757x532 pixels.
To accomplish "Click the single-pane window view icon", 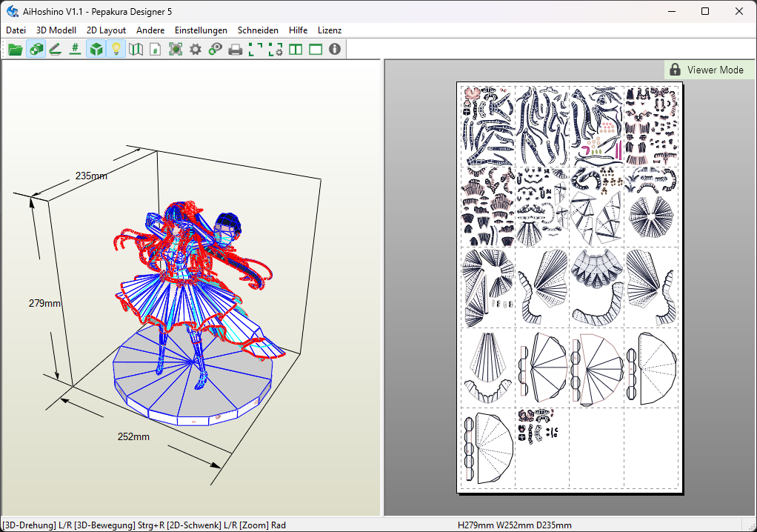I will [315, 50].
